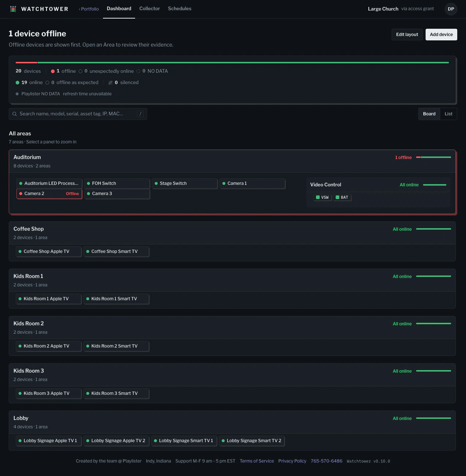Click the red offline status dot
This screenshot has width=466, height=476.
53,71
